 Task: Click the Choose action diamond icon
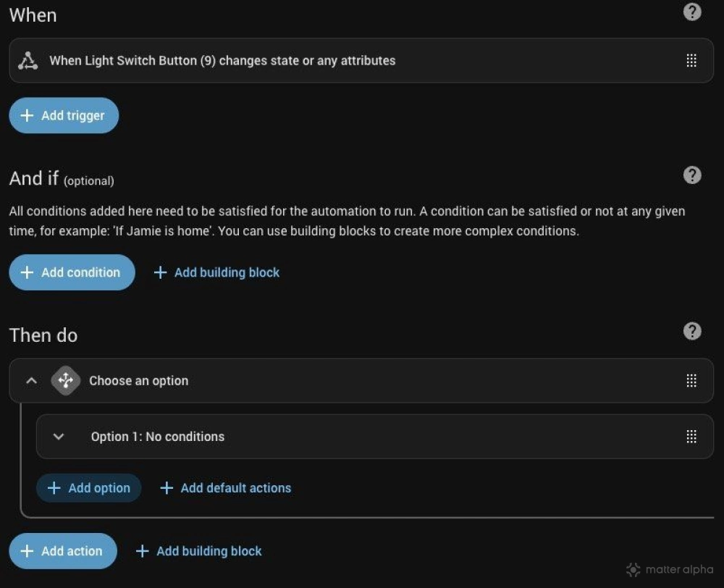(x=66, y=381)
